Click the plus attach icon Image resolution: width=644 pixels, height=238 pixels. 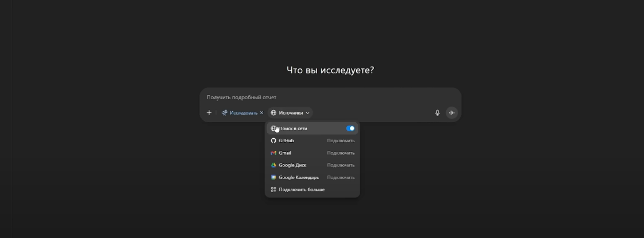pos(209,113)
